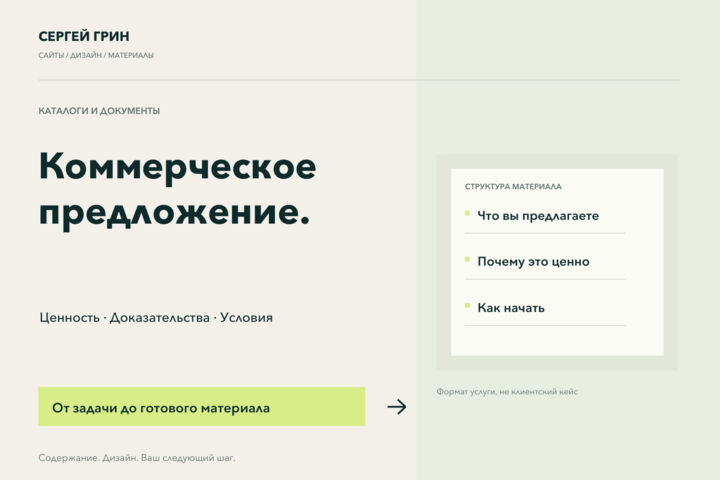This screenshot has height=480, width=720.
Task: Click the green bullet beside 'Как начать'
Action: (x=467, y=305)
